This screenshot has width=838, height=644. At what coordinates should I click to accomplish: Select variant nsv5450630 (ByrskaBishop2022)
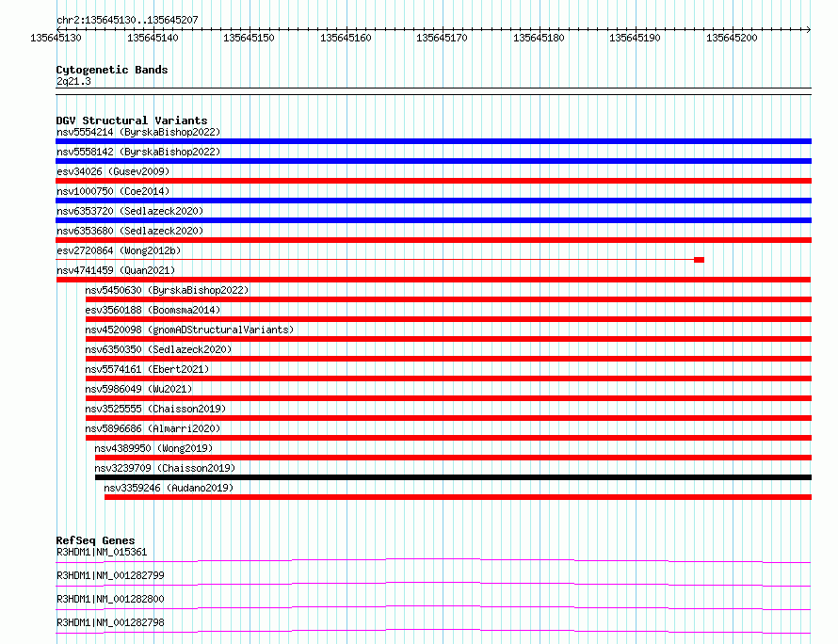pyautogui.click(x=167, y=290)
